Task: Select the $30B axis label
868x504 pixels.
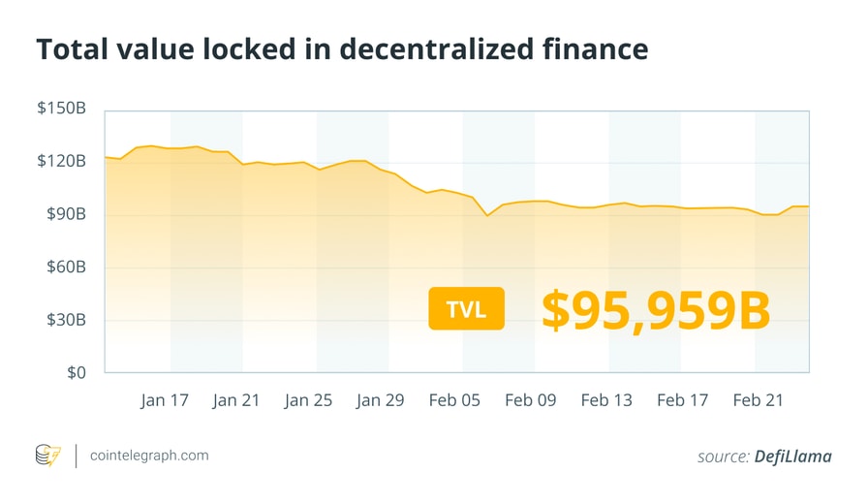Action: pos(67,319)
